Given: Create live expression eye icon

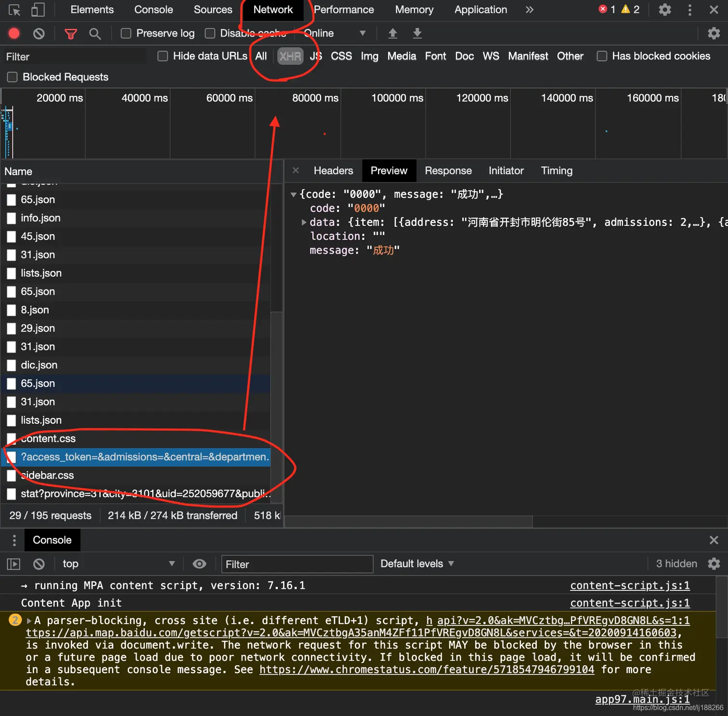Looking at the screenshot, I should (199, 564).
